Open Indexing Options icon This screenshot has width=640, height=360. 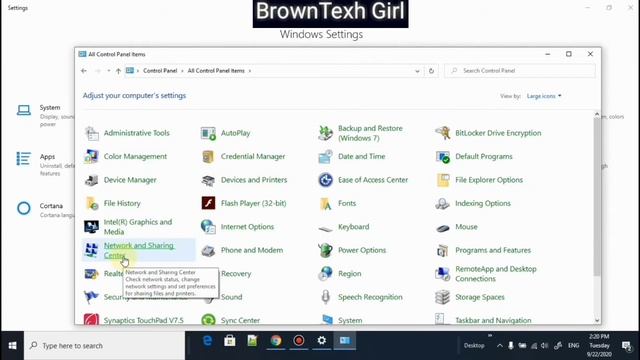442,203
